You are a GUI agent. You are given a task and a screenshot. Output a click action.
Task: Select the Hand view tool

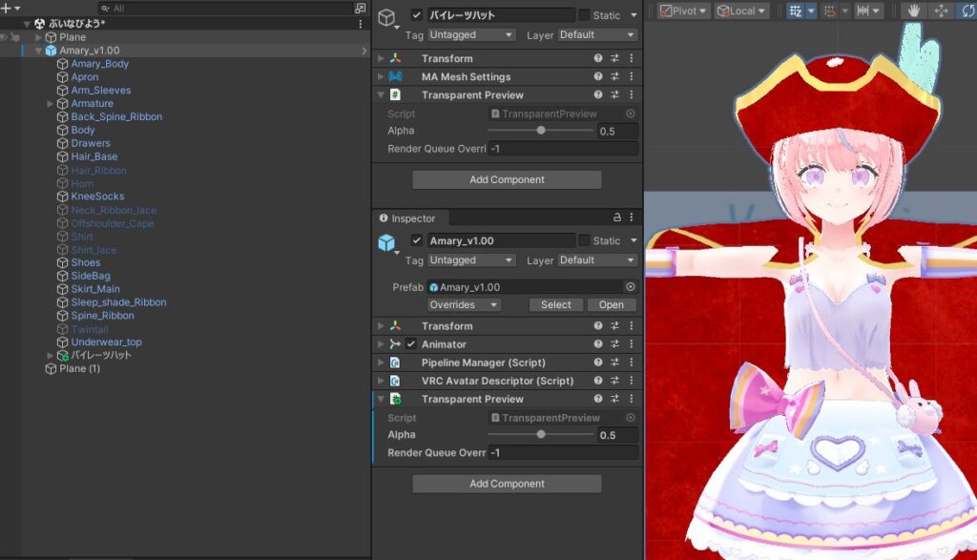(x=914, y=10)
